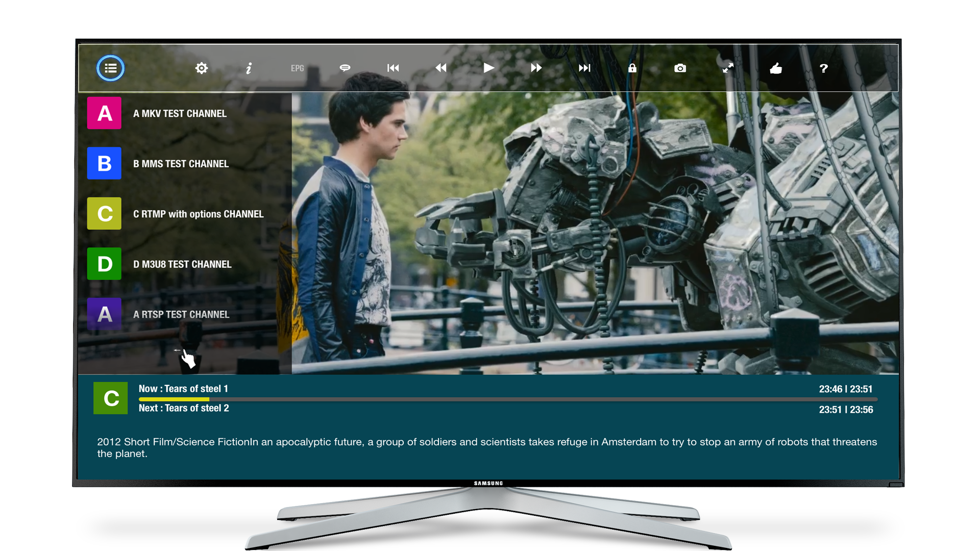The image size is (980, 551).
Task: Select the channel list menu icon
Action: (x=110, y=68)
